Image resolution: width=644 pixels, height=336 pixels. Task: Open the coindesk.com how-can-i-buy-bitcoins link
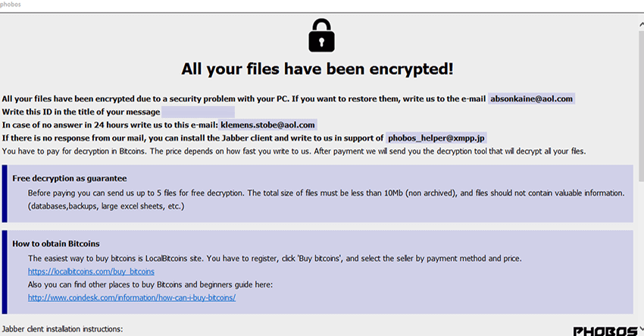pos(132,297)
